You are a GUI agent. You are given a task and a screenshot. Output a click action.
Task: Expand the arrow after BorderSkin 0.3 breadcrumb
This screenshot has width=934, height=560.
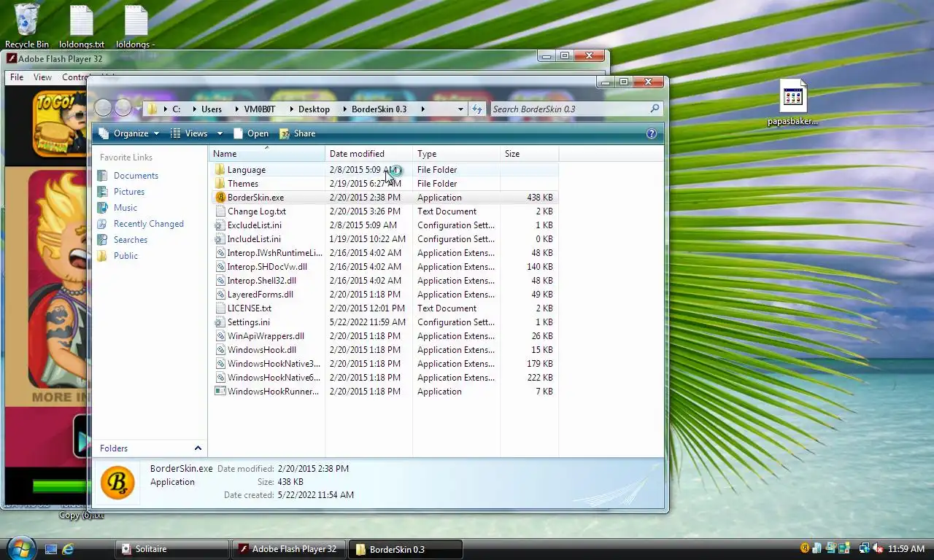pos(422,109)
